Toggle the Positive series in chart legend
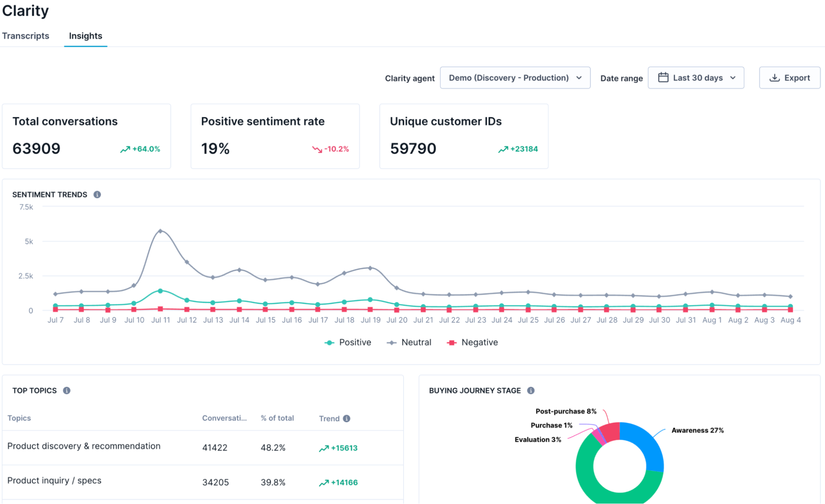Screen dimensions: 825x504 [348, 342]
